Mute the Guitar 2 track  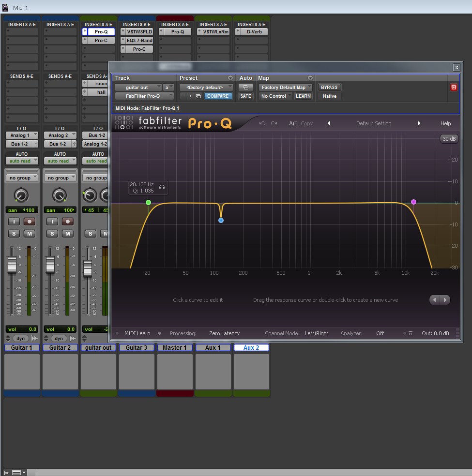[x=68, y=234]
